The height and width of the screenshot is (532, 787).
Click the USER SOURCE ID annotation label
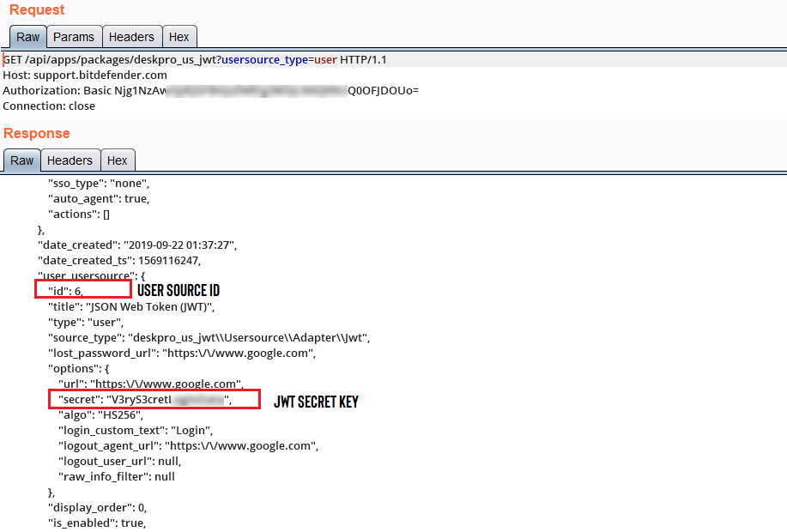click(x=178, y=290)
